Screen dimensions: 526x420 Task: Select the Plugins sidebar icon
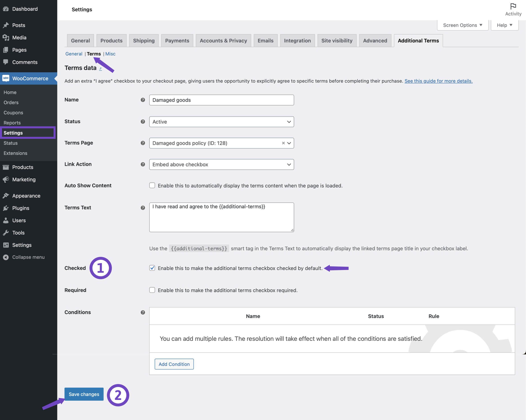[x=6, y=208]
